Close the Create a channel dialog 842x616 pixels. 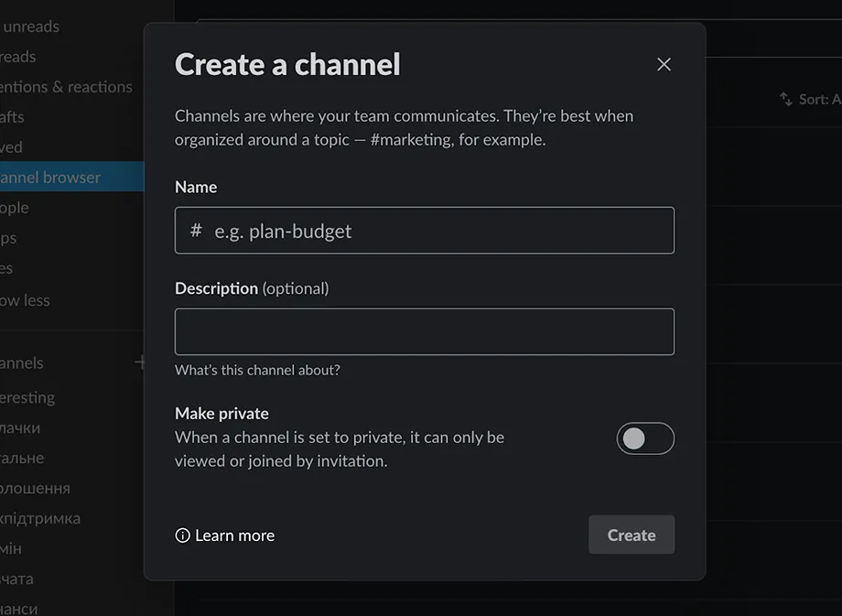point(664,64)
